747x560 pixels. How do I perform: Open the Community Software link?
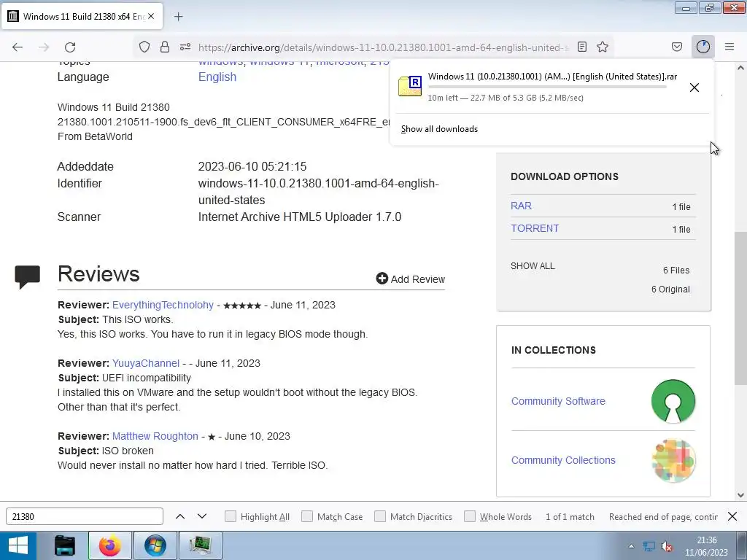[558, 401]
